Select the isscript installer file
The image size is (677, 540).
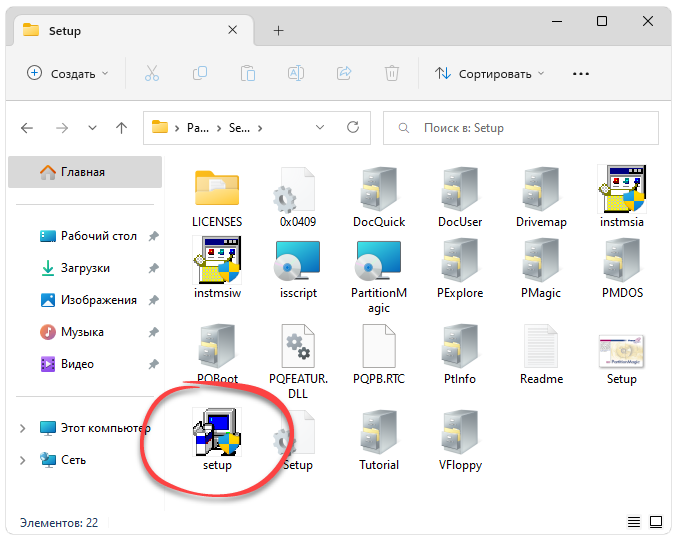coord(297,268)
